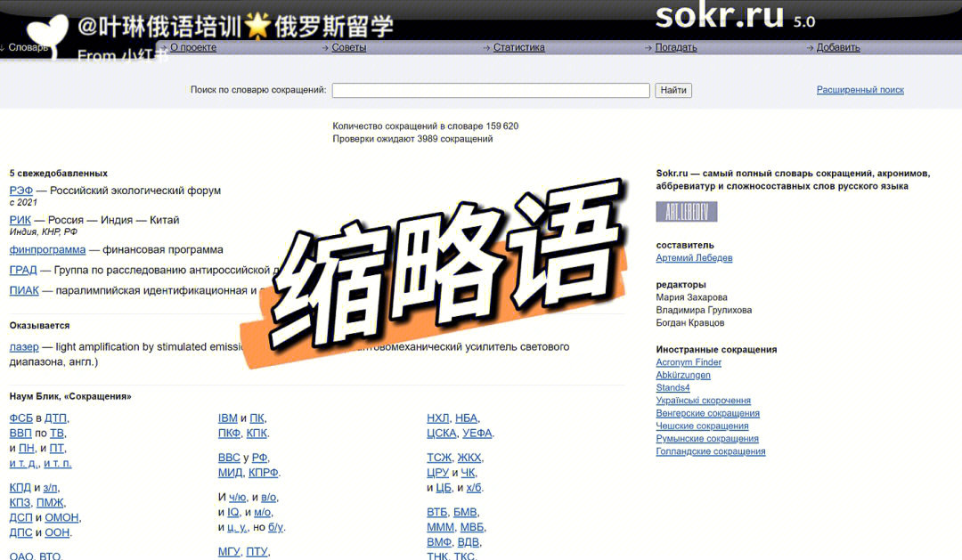Image resolution: width=962 pixels, height=560 pixels.
Task: Open the ВВП abbreviation link
Action: click(20, 433)
